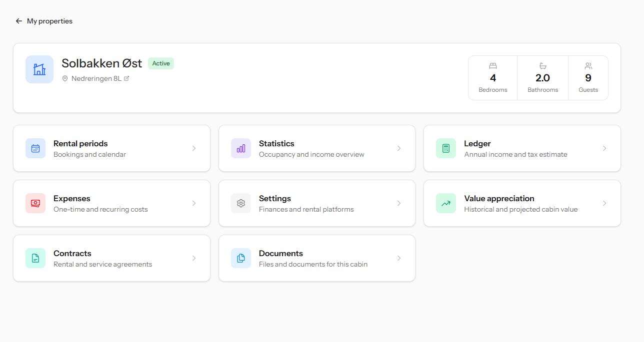Click the My properties text link

pos(49,21)
